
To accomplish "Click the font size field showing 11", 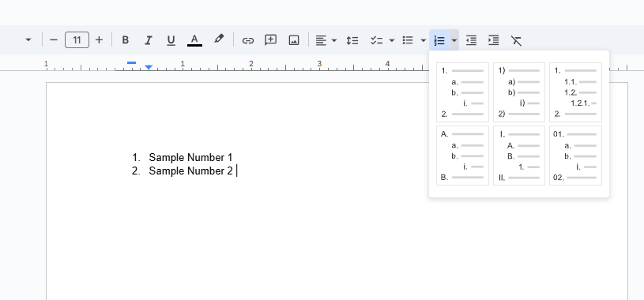I will click(77, 40).
